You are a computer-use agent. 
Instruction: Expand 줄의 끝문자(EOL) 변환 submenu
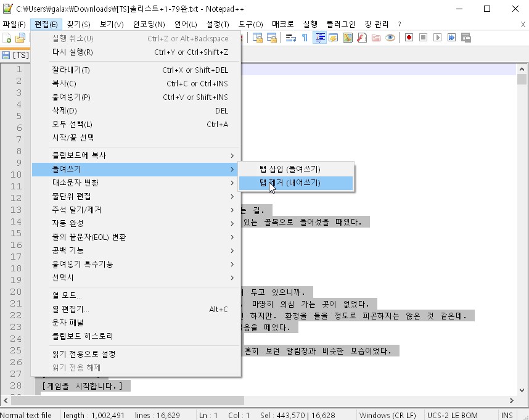[x=136, y=237]
